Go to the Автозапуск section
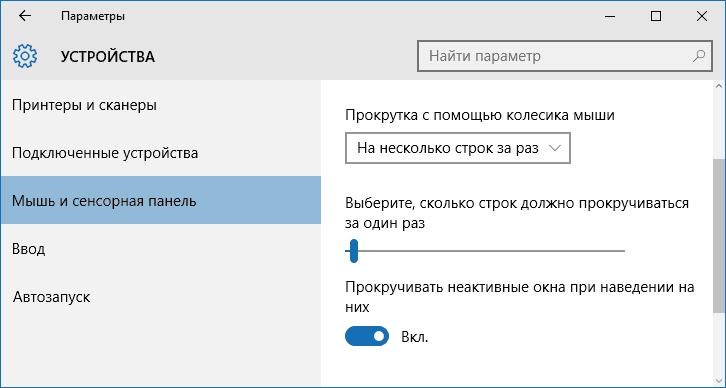Screen dimensions: 726x388 pos(51,296)
